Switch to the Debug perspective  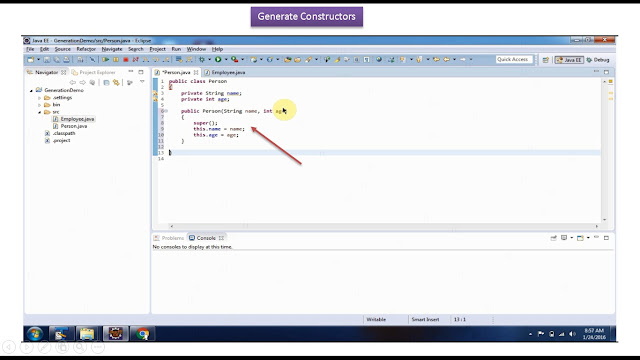pos(598,60)
